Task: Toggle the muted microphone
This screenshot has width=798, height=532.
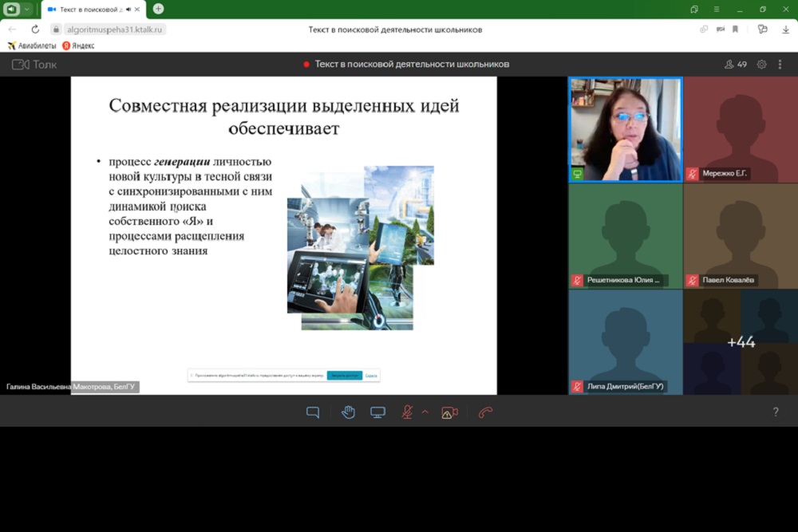Action: coord(407,412)
